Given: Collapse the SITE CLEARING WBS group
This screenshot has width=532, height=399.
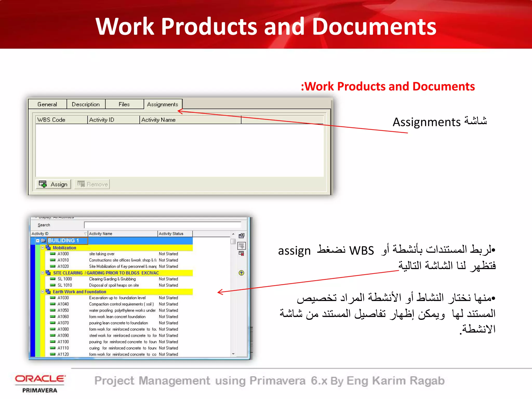Looking at the screenshot, I should point(43,273).
